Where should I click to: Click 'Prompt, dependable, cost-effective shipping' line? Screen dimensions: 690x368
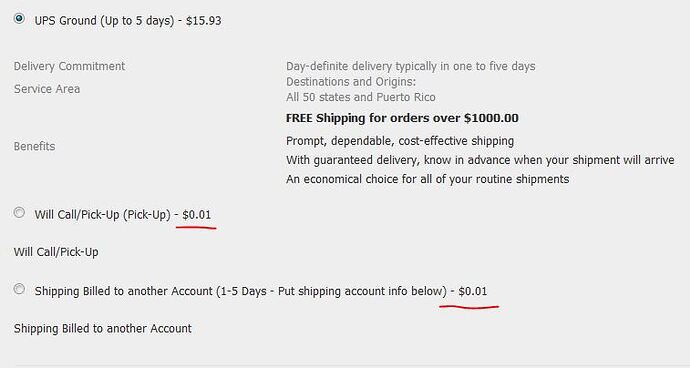400,141
